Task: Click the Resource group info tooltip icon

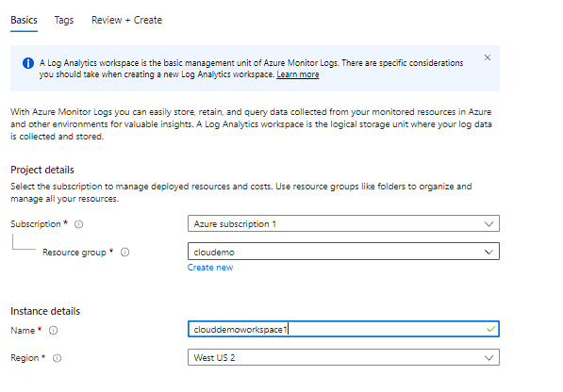Action: coord(124,253)
